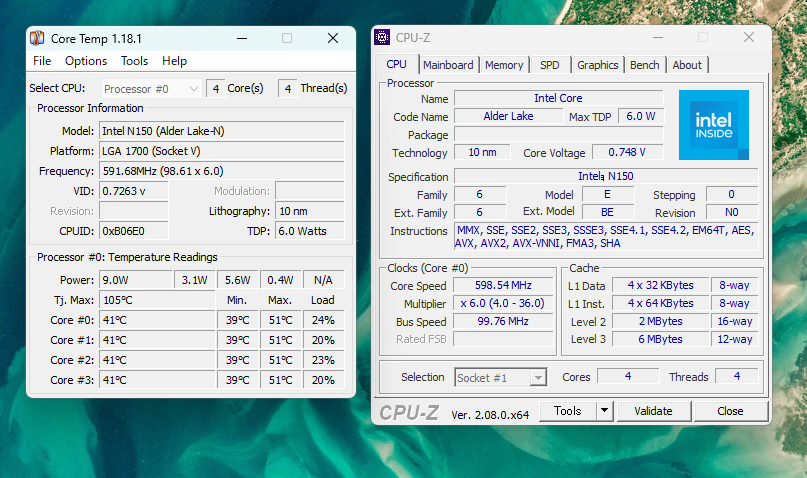
Task: Click the CPU-Z application icon in title bar
Action: click(382, 37)
